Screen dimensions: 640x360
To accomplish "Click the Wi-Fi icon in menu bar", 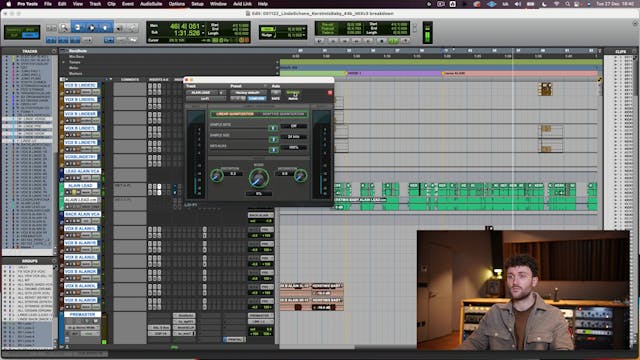I will pyautogui.click(x=557, y=4).
